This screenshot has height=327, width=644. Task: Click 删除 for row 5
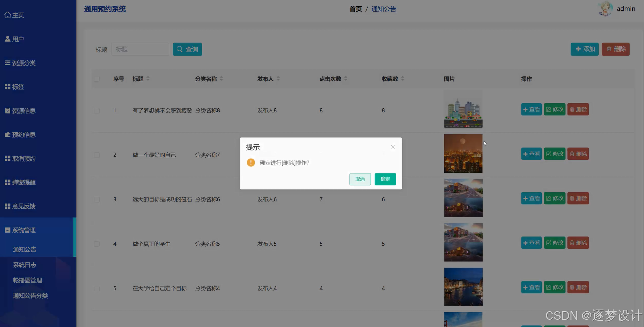click(x=578, y=287)
